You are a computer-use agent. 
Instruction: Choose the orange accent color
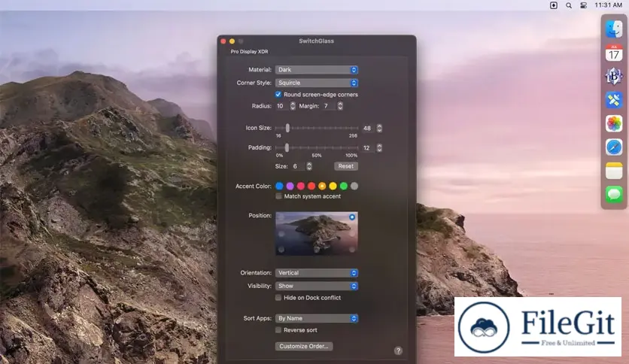coord(322,186)
